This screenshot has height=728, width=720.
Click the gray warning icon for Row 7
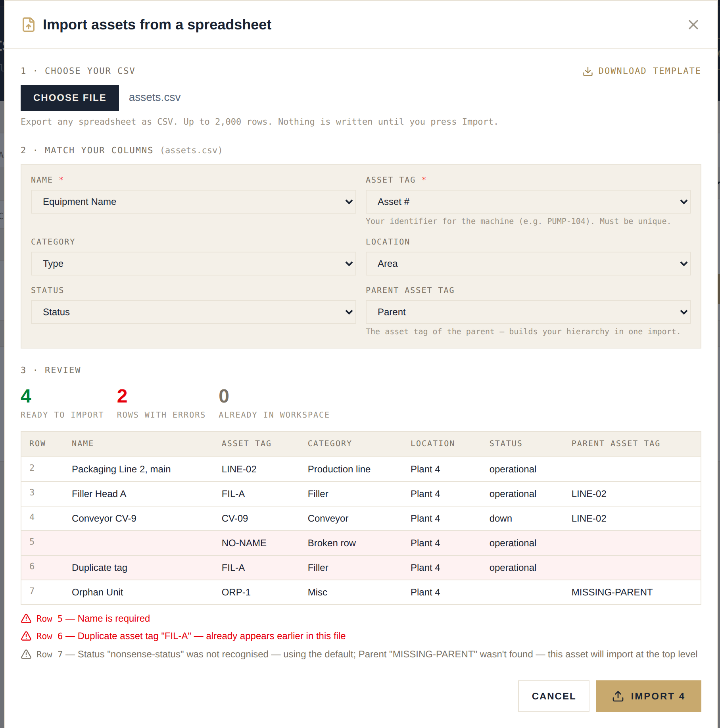click(26, 654)
